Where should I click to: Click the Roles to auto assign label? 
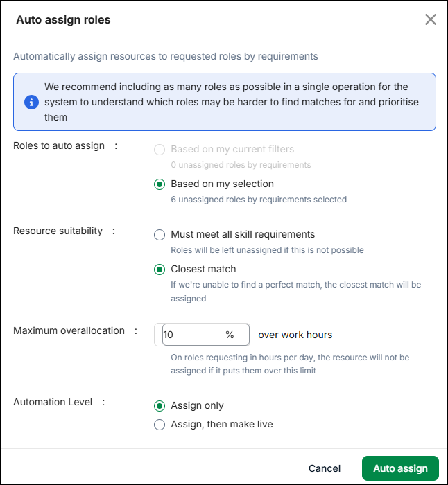click(59, 145)
